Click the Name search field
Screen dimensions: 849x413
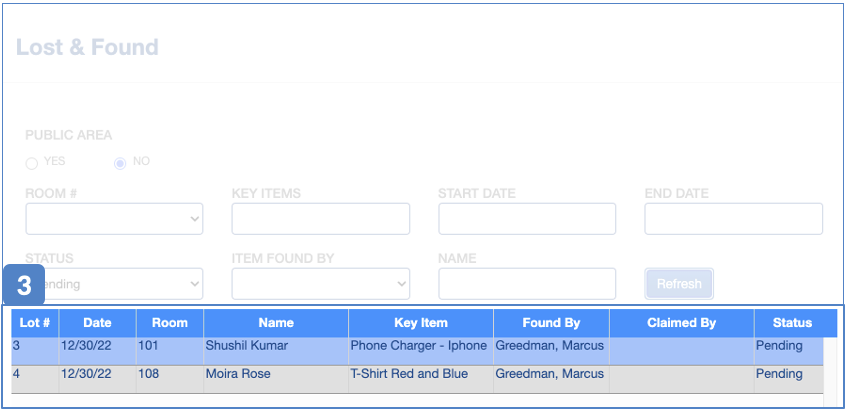526,284
